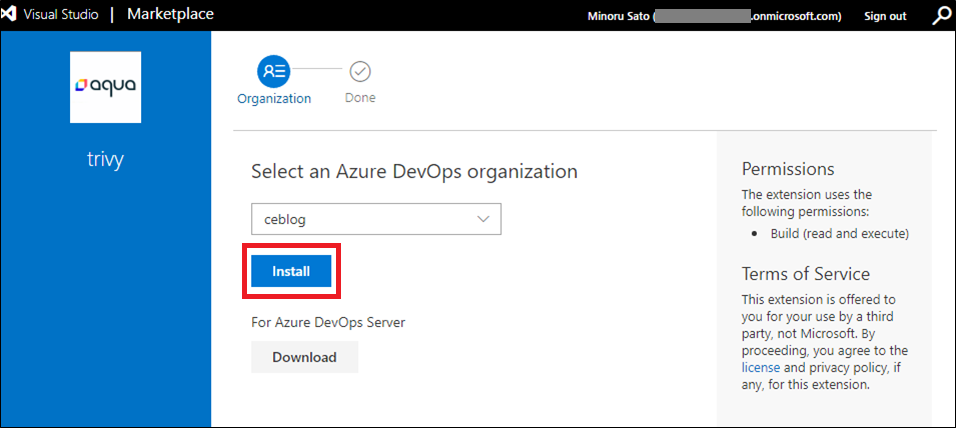Image resolution: width=956 pixels, height=428 pixels.
Task: Open the license link
Action: [761, 368]
